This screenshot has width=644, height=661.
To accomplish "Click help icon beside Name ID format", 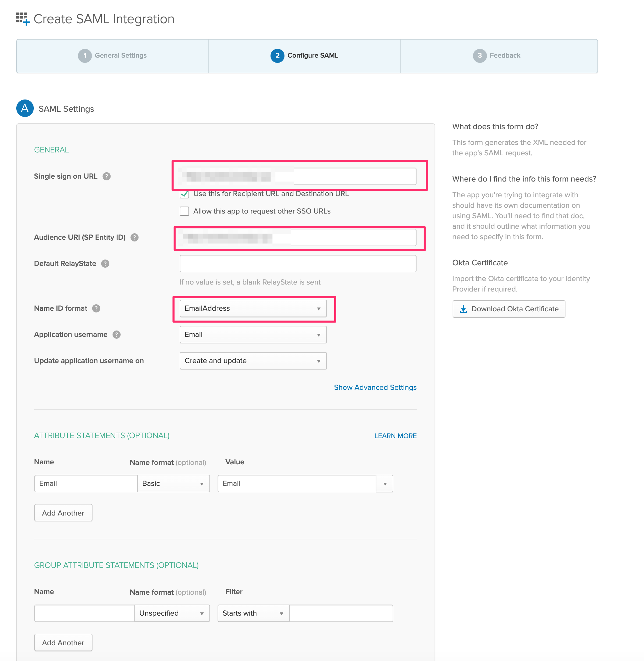I will click(96, 308).
